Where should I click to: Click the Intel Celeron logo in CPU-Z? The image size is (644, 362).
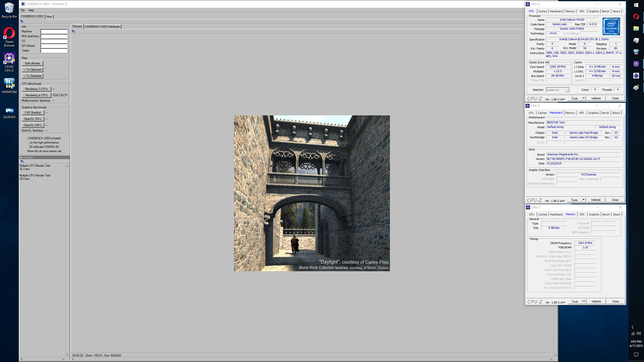click(611, 26)
